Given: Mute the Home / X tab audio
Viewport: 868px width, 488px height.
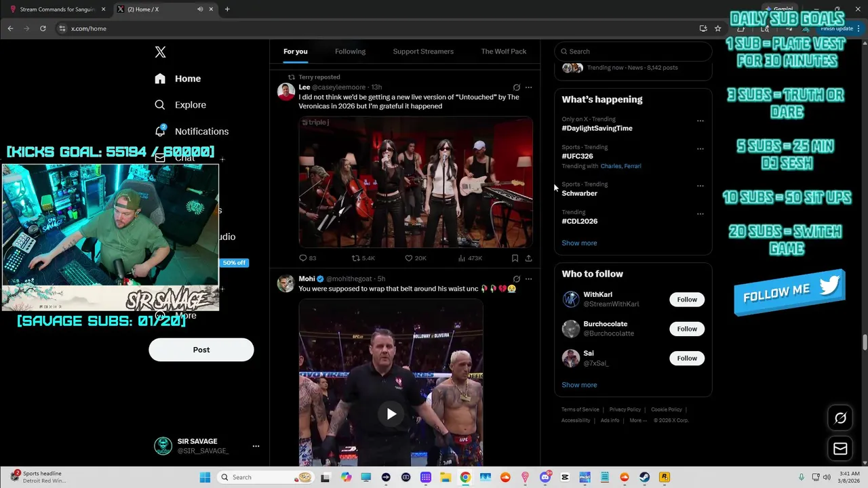Looking at the screenshot, I should 200,9.
